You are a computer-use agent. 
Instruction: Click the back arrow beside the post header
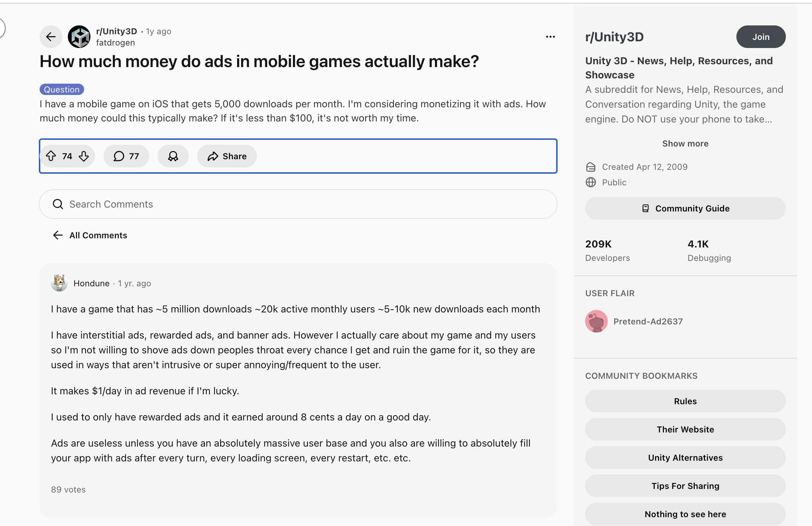[51, 37]
